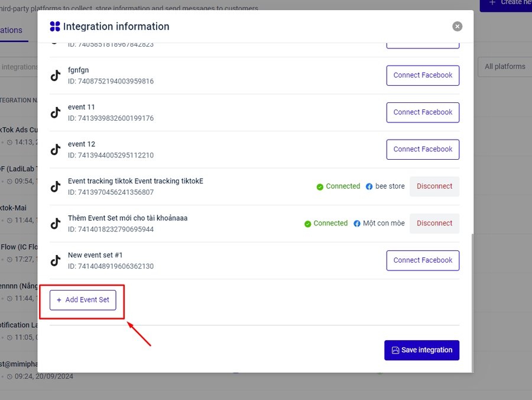Click the TikTok icon next to event 12
532x400 pixels.
point(56,150)
